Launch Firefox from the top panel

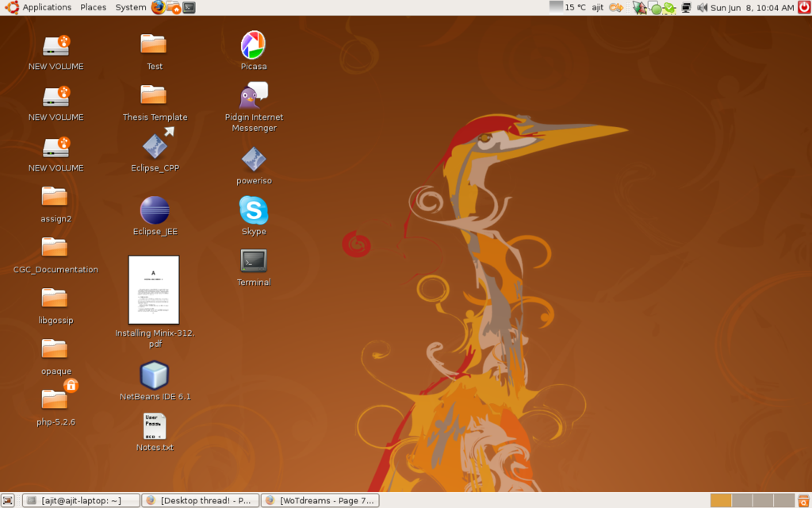[x=158, y=7]
